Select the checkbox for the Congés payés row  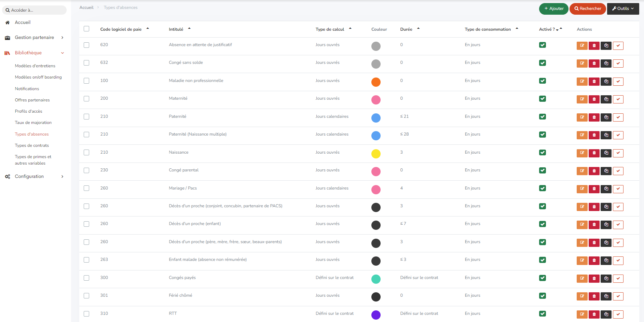point(86,278)
